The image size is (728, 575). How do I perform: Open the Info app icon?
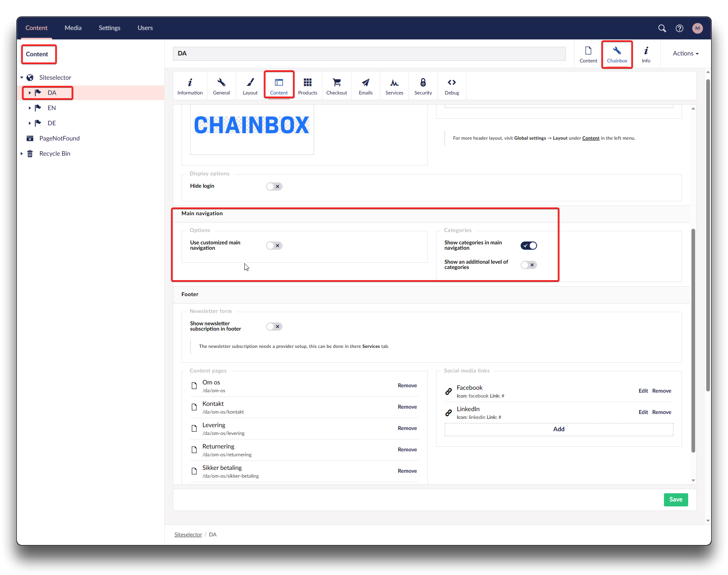tap(646, 54)
